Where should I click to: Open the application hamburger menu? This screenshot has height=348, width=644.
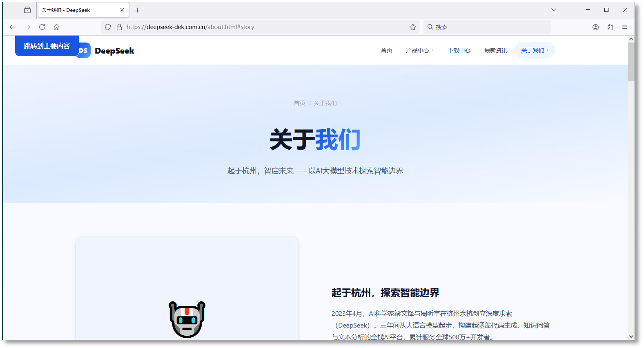click(x=625, y=27)
